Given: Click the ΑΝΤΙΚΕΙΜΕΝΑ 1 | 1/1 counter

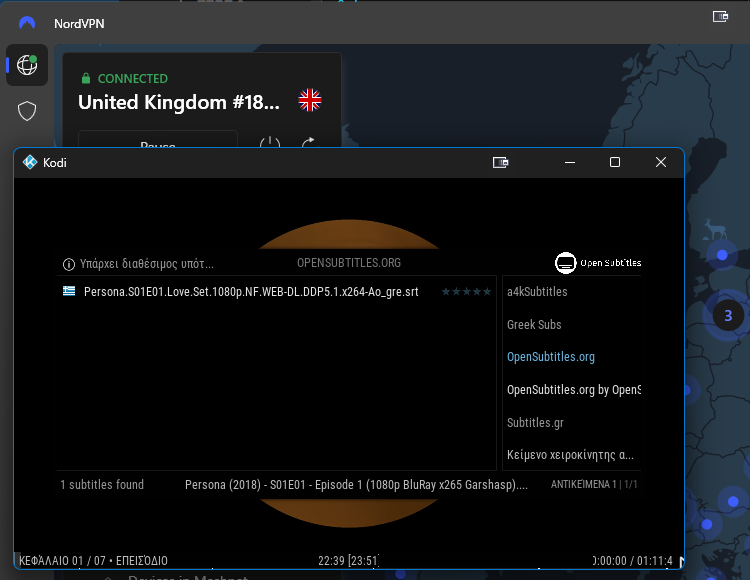Looking at the screenshot, I should coord(594,484).
